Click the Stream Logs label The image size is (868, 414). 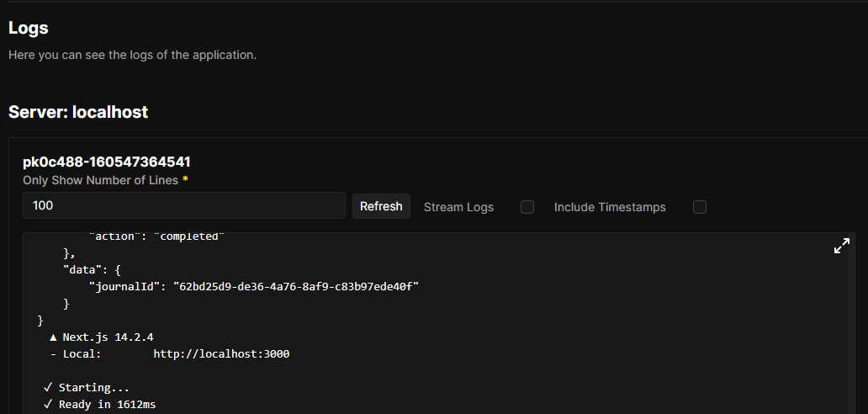point(458,207)
